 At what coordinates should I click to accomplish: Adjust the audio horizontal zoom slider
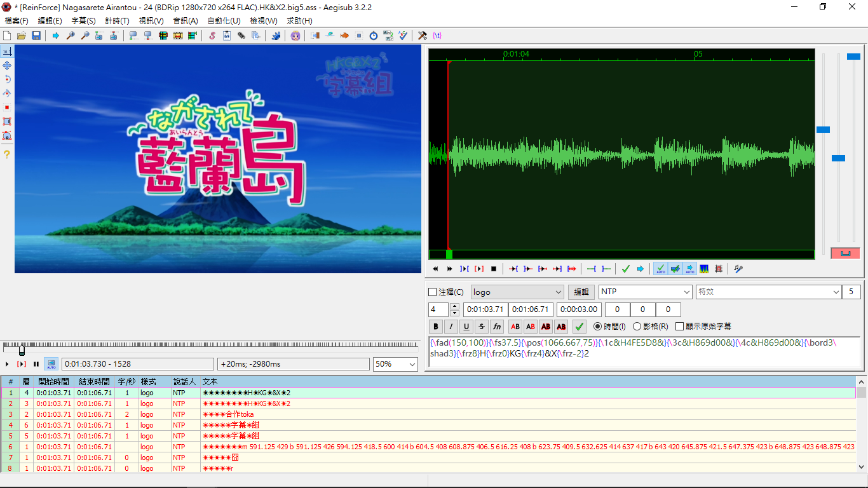(823, 130)
